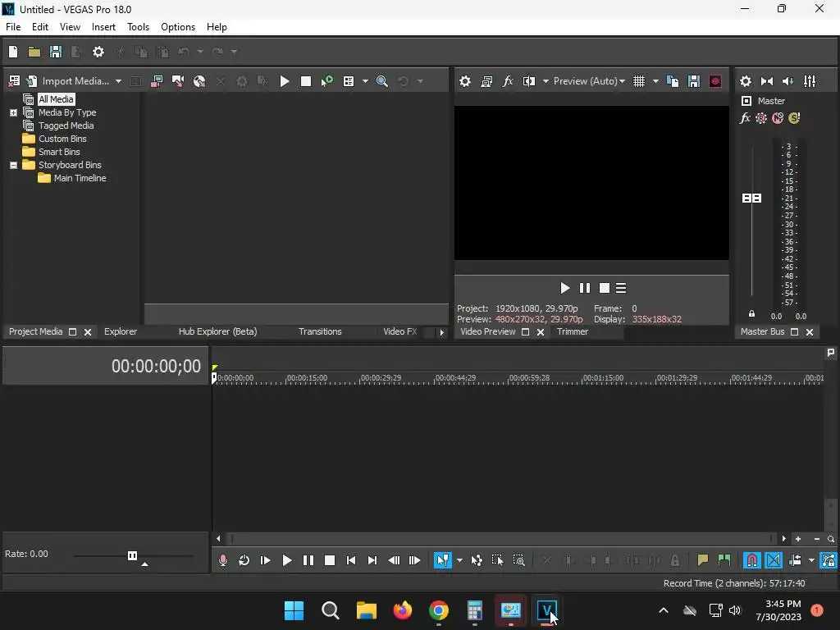The image size is (840, 630).
Task: Open the Video Preview hamburger menu icon
Action: (621, 288)
